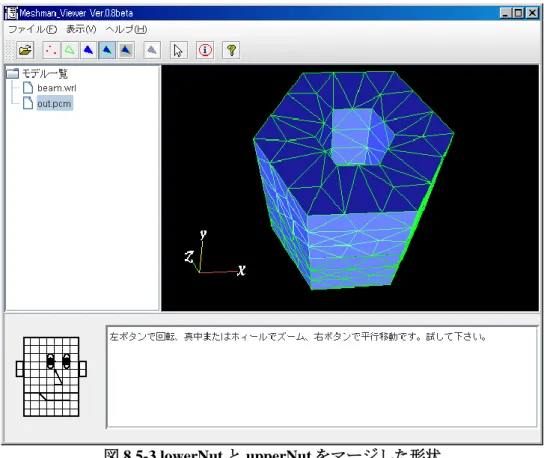The height and width of the screenshot is (458, 544).
Task: Open the ファイル(F) menu
Action: (32, 29)
